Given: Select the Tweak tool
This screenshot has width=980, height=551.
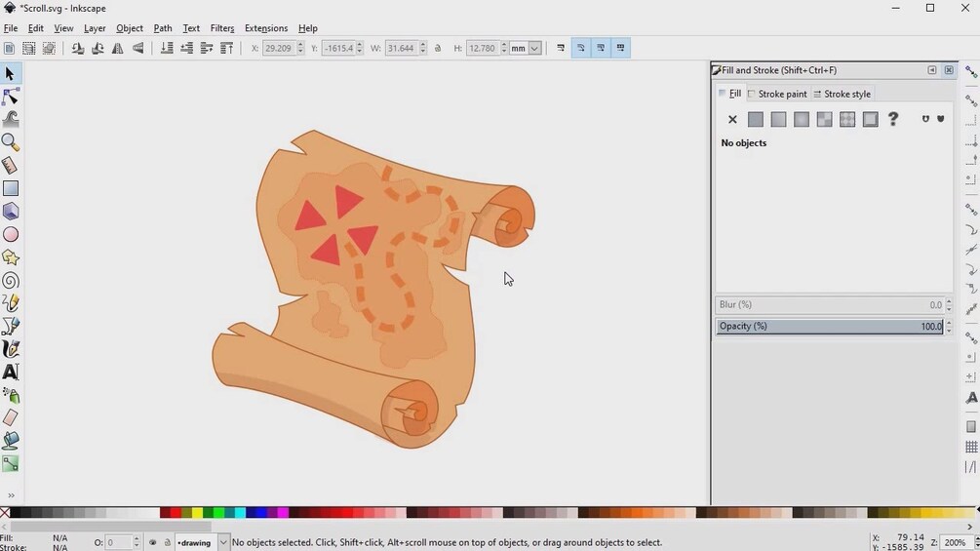Looking at the screenshot, I should tap(10, 119).
